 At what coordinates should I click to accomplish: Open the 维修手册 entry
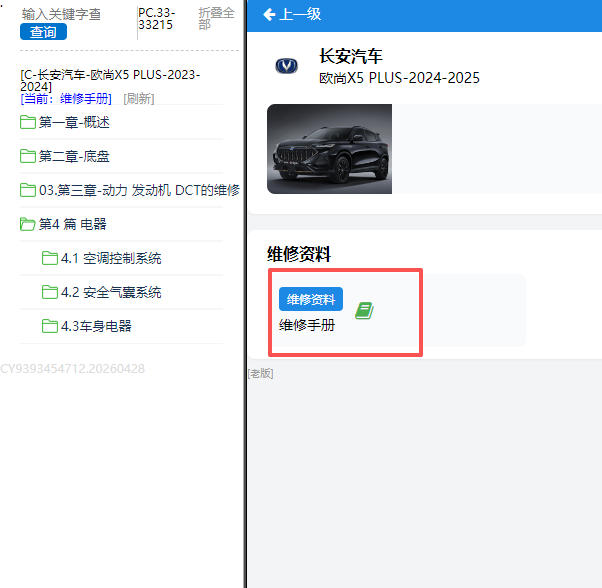pyautogui.click(x=307, y=325)
